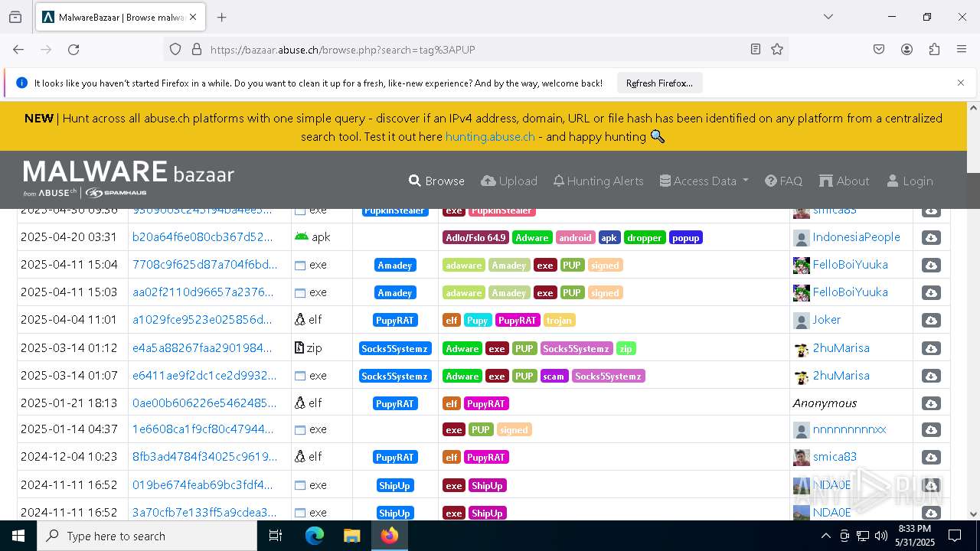The width and height of the screenshot is (980, 551).
Task: Click MALWARE bazaar site logo
Action: point(129,180)
